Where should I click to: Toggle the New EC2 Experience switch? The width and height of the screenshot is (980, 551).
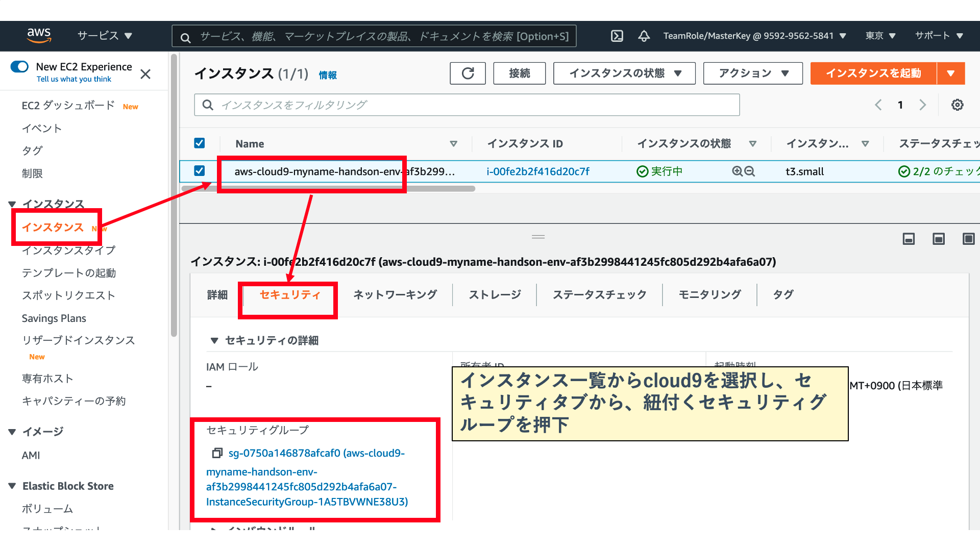click(x=19, y=67)
